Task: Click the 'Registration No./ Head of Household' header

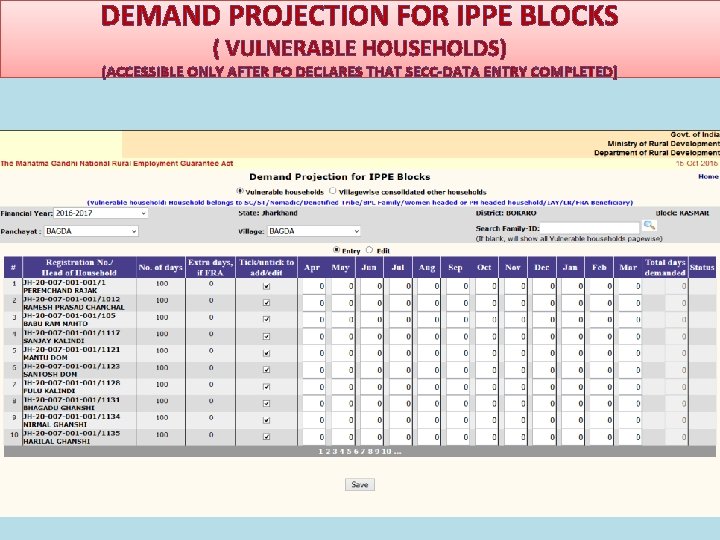Action: (79, 267)
